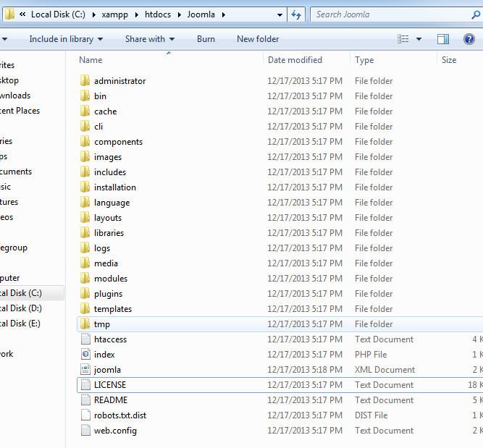Click the joomla XML document icon
483x448 pixels.
coord(85,370)
